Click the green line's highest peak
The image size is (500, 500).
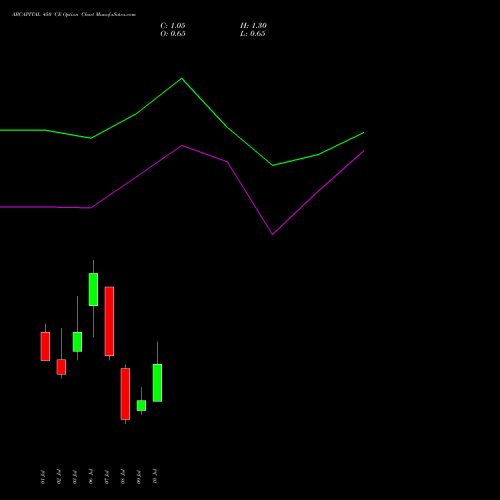point(182,79)
